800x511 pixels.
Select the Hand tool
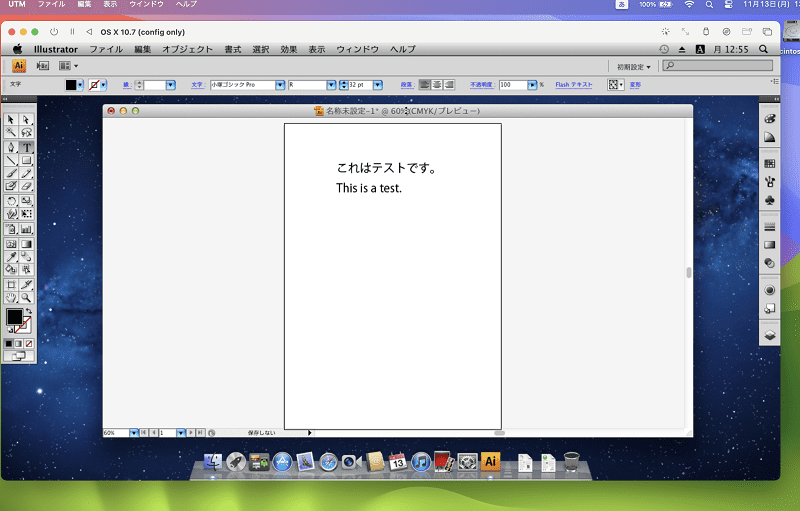11,298
